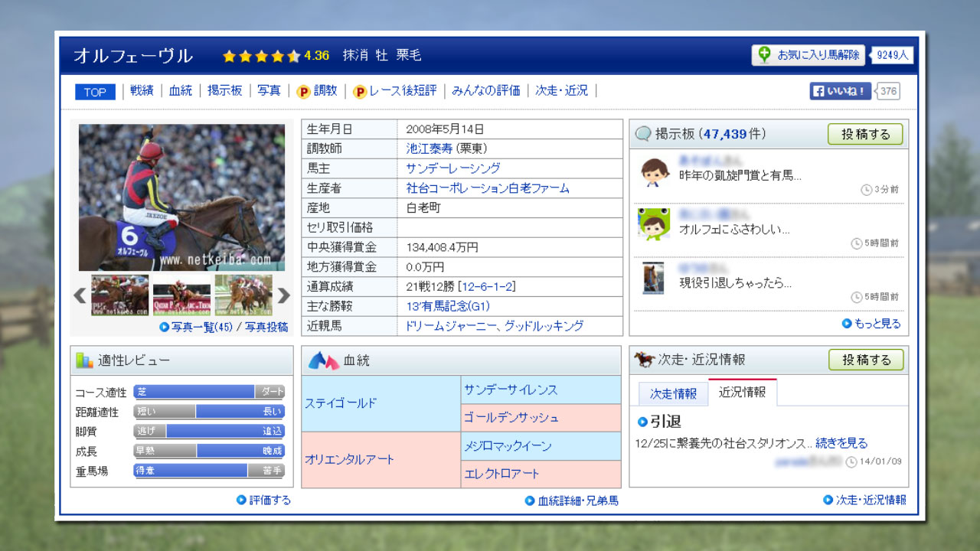The image size is (980, 551).
Task: Click the 成長 rating bar
Action: (x=209, y=451)
